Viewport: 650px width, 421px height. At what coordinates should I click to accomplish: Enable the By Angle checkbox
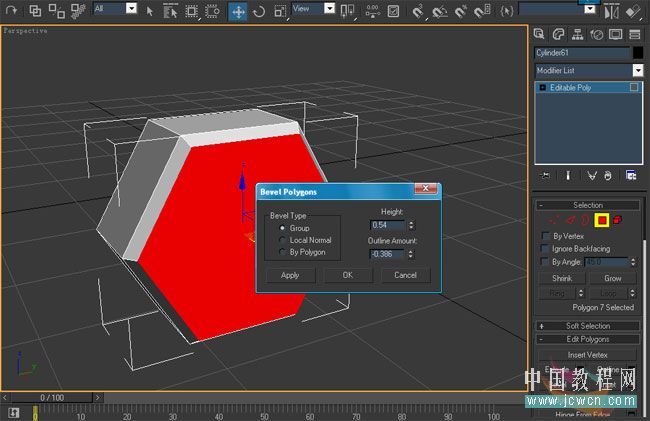pos(546,262)
